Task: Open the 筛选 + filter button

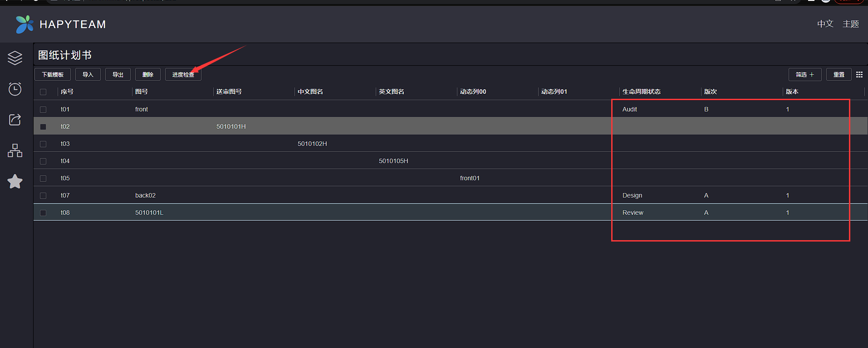Action: tap(805, 74)
